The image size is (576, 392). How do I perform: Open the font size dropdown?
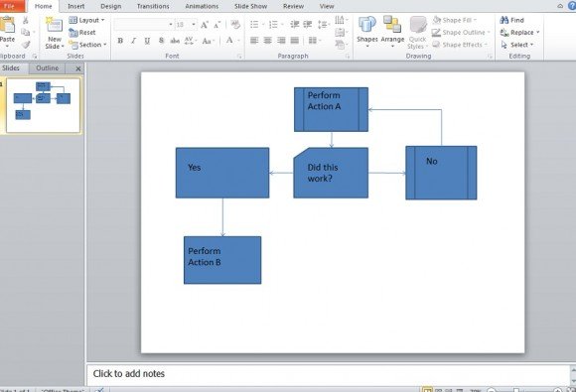point(194,25)
